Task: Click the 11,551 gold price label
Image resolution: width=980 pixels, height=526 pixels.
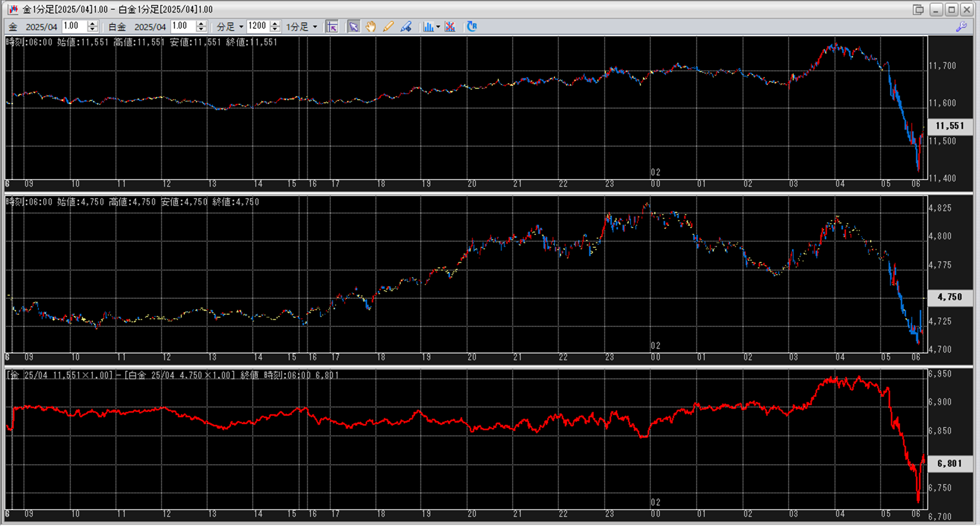Action: tap(949, 126)
